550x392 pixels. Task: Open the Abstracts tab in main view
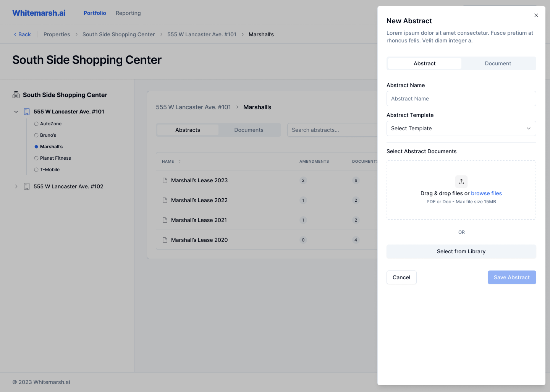pos(188,130)
